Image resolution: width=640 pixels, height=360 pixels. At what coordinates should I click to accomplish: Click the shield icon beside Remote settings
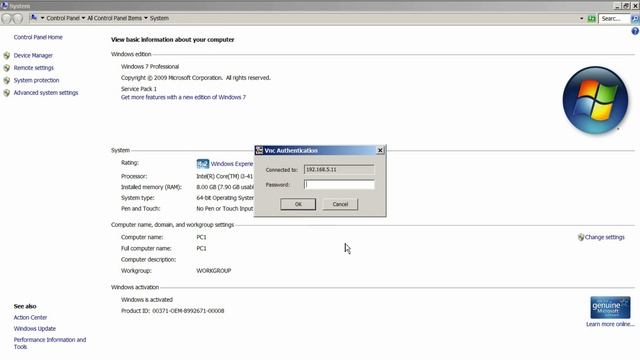(x=7, y=68)
